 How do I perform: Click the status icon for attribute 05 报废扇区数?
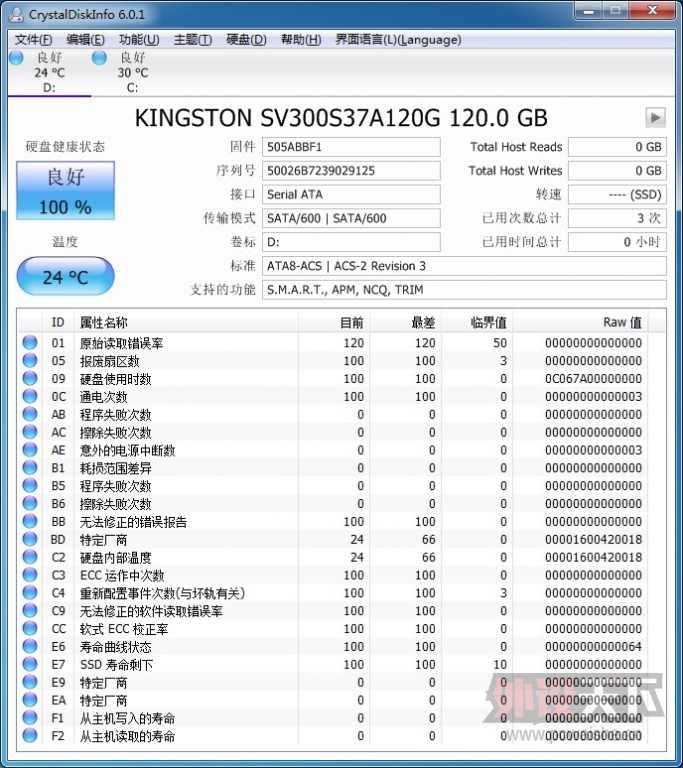[x=30, y=360]
